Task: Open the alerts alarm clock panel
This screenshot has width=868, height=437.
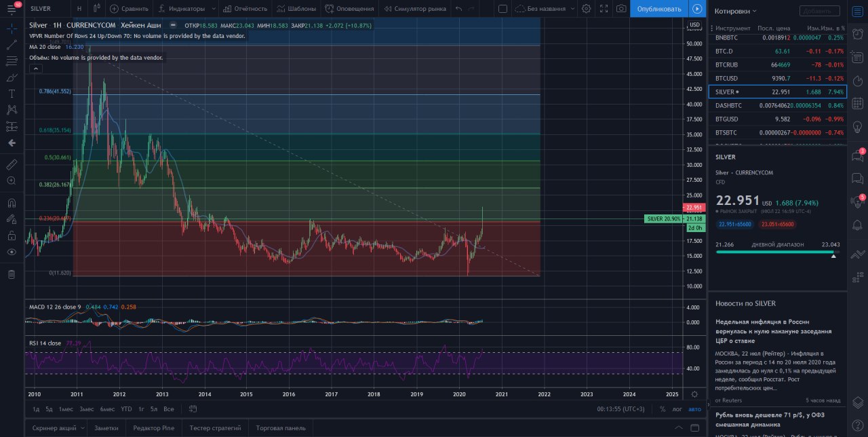Action: (857, 35)
